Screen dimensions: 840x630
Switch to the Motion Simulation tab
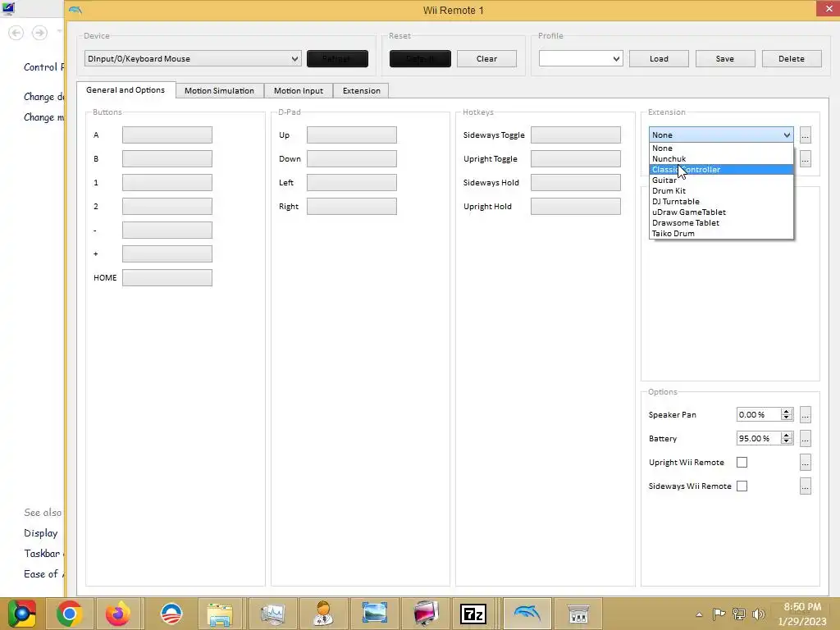click(x=219, y=90)
